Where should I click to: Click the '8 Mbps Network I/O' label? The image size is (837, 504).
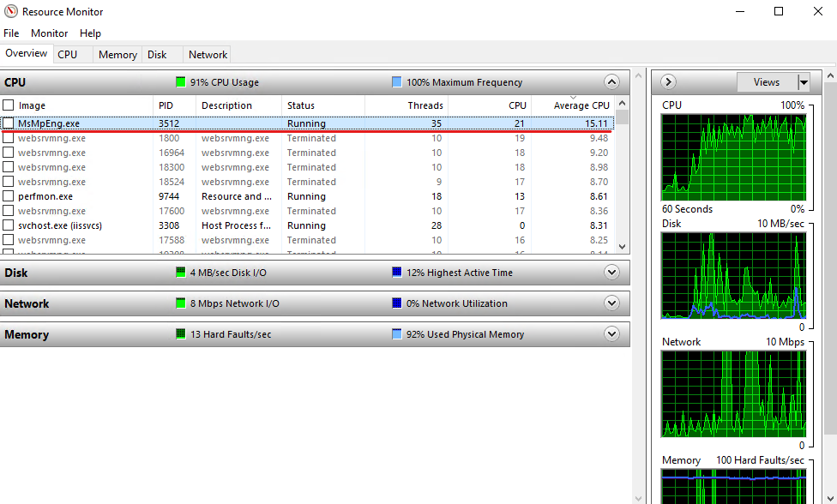234,303
